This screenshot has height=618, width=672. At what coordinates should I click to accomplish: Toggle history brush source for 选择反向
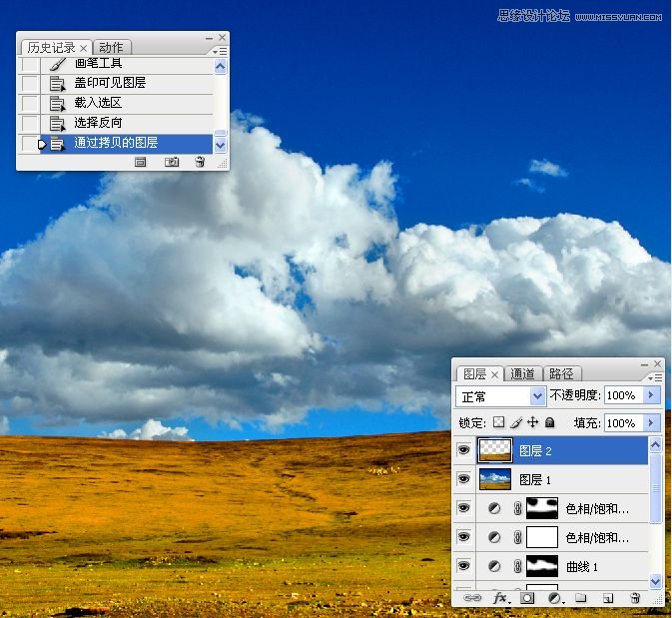[30, 124]
